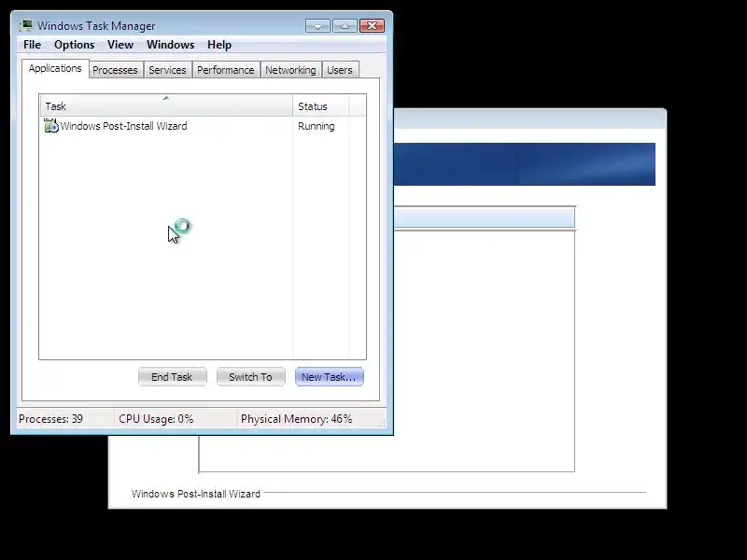Switch to the Users tab
The width and height of the screenshot is (747, 560).
pyautogui.click(x=340, y=70)
